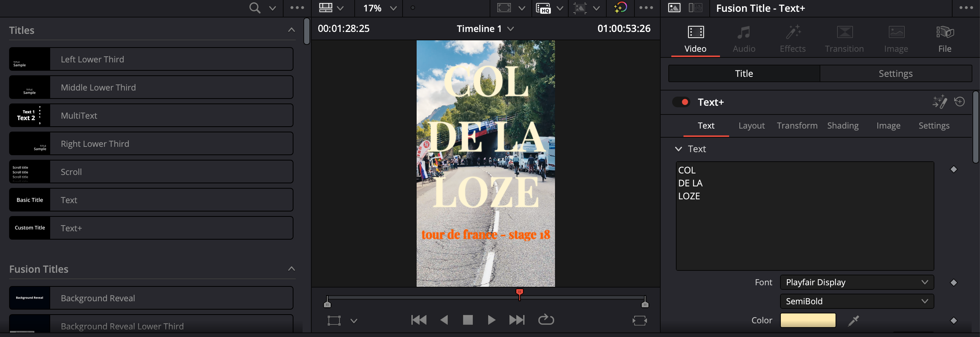This screenshot has height=337, width=980.
Task: Click Timeline 1 name dropdown
Action: tap(485, 29)
